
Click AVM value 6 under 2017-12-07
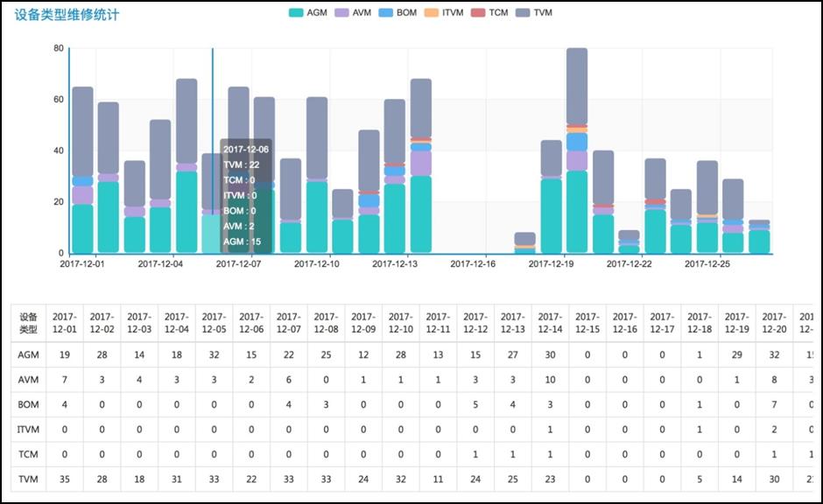point(289,380)
